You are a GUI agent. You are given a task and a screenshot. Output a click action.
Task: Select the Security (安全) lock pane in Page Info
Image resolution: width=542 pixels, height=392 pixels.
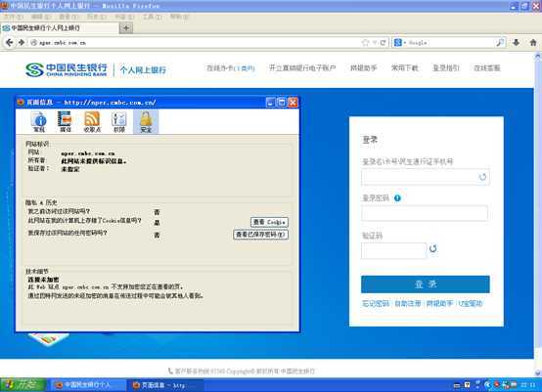[x=146, y=122]
